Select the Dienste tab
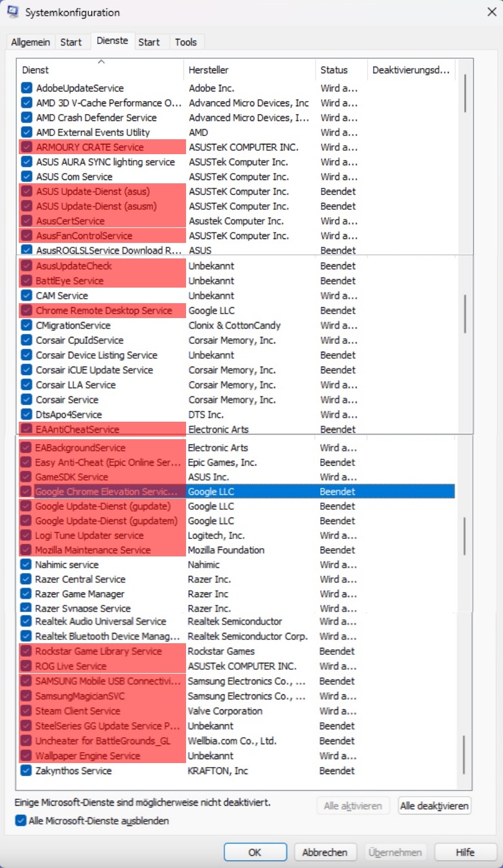503x868 pixels. pos(113,40)
